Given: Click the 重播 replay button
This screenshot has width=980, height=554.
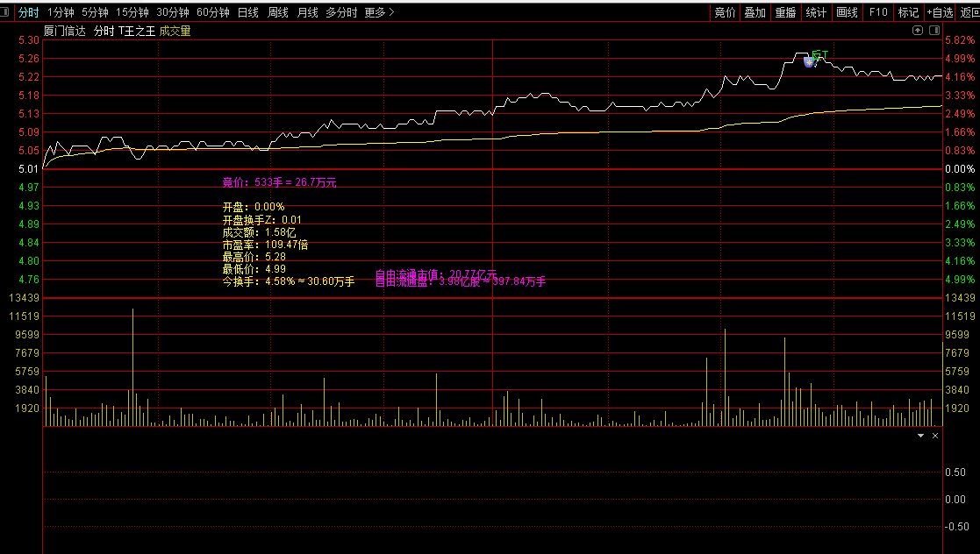Looking at the screenshot, I should (x=785, y=12).
